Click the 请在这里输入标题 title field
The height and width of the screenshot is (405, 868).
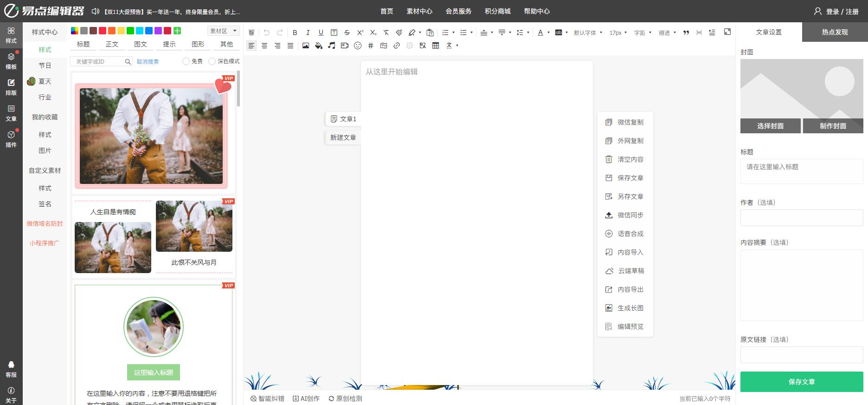(x=802, y=171)
